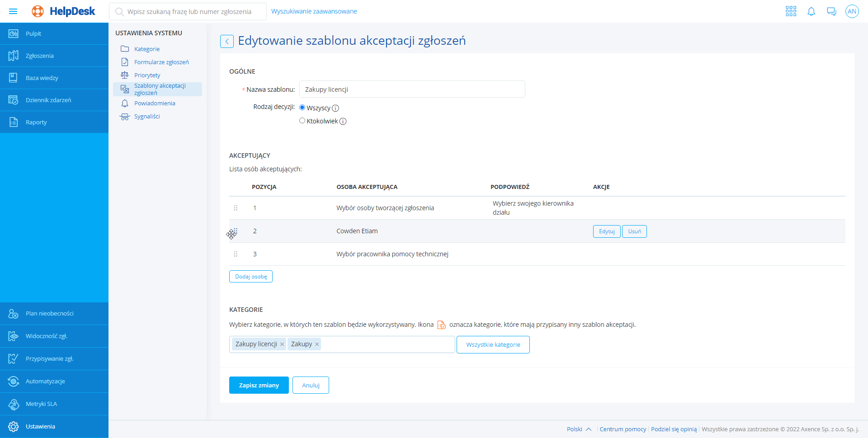
Task: Remove the Zakupy category tag
Action: [x=317, y=344]
